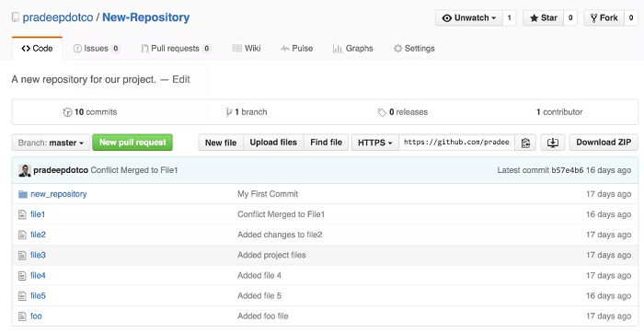View the forks count beside Fork

coord(631,18)
